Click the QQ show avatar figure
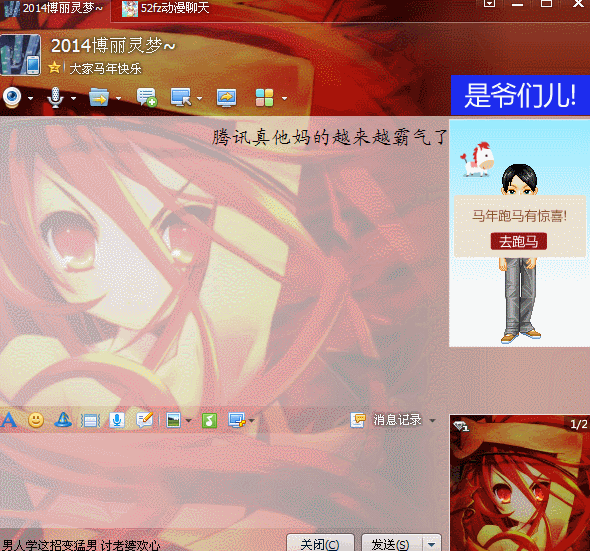The width and height of the screenshot is (590, 551). [519, 253]
